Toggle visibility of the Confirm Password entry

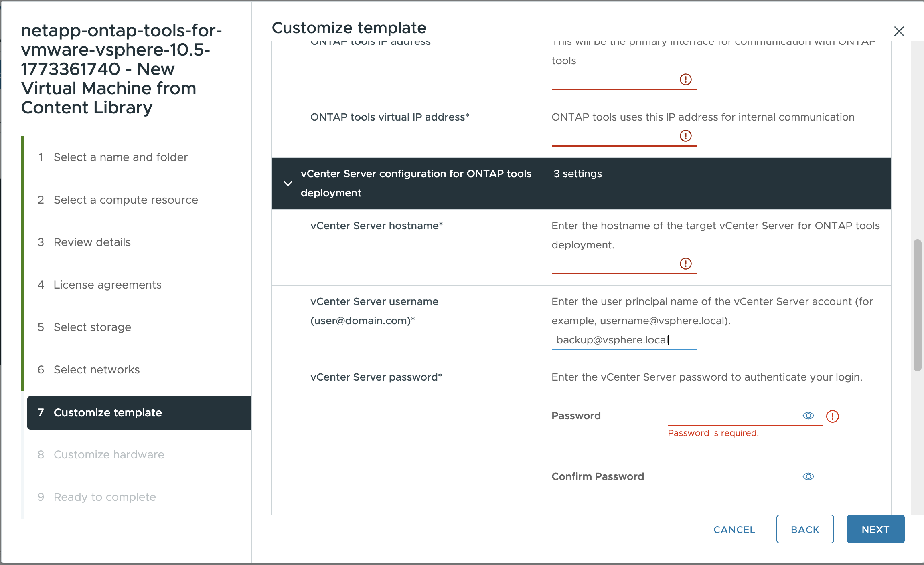click(808, 476)
